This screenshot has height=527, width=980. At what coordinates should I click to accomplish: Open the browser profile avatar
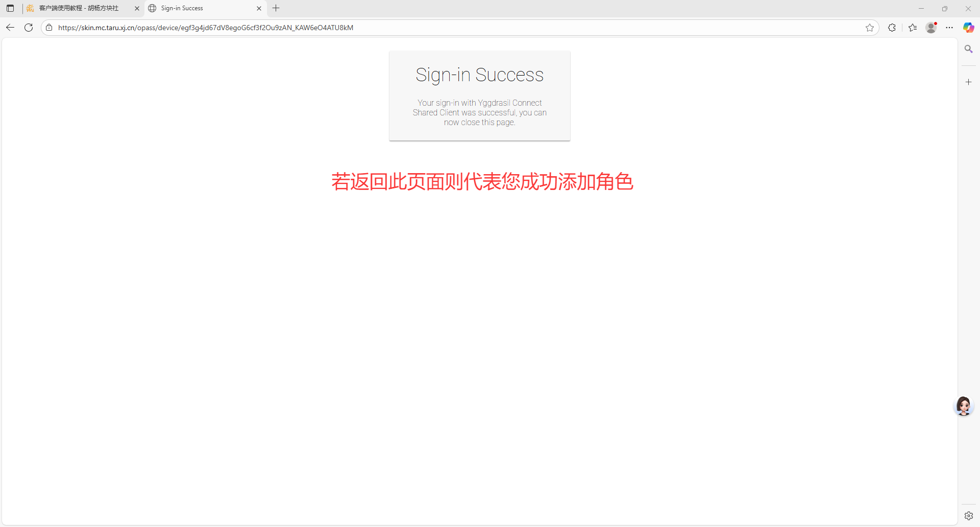coord(931,28)
